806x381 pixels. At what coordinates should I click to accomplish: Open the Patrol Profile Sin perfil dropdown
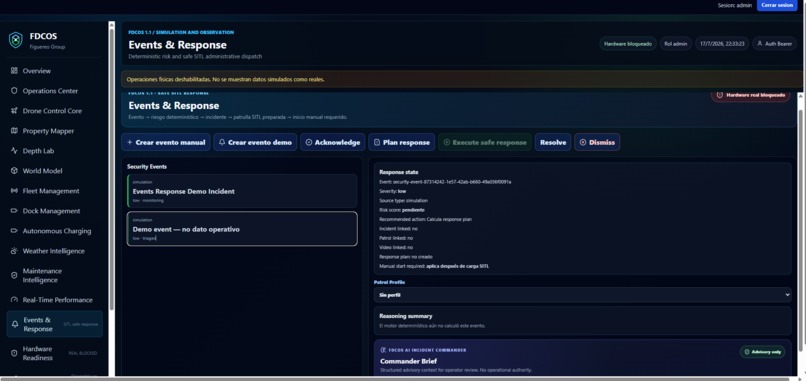click(x=582, y=295)
